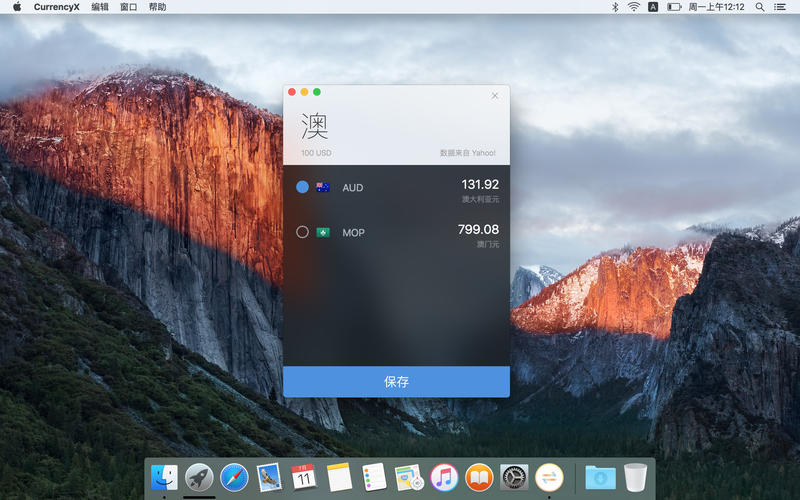Select the AUD currency radio button
This screenshot has width=800, height=500.
pyautogui.click(x=302, y=187)
